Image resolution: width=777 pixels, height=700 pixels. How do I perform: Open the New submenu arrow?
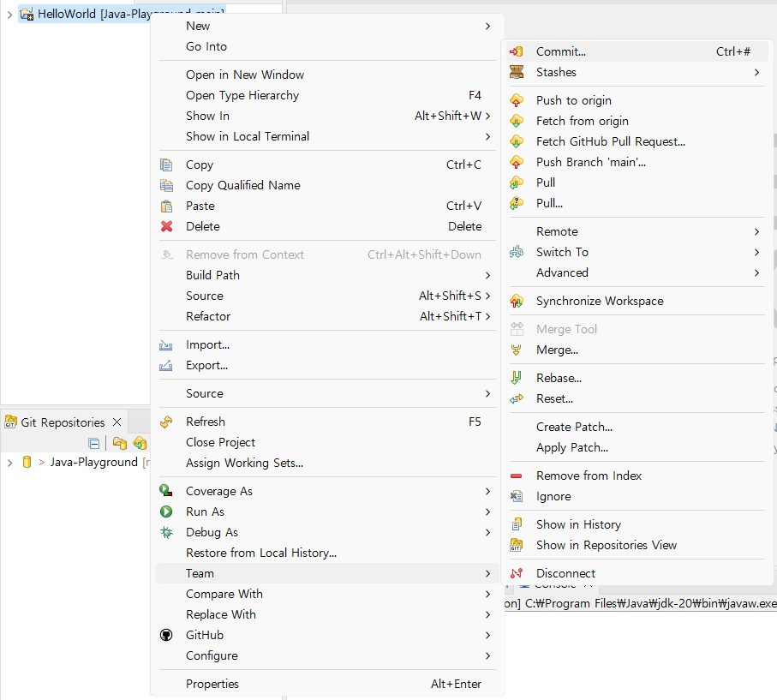[x=487, y=26]
